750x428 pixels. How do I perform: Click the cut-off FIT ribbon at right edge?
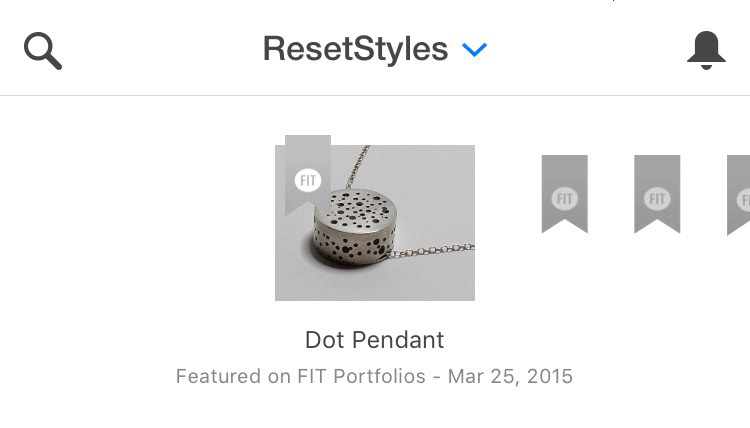(740, 195)
